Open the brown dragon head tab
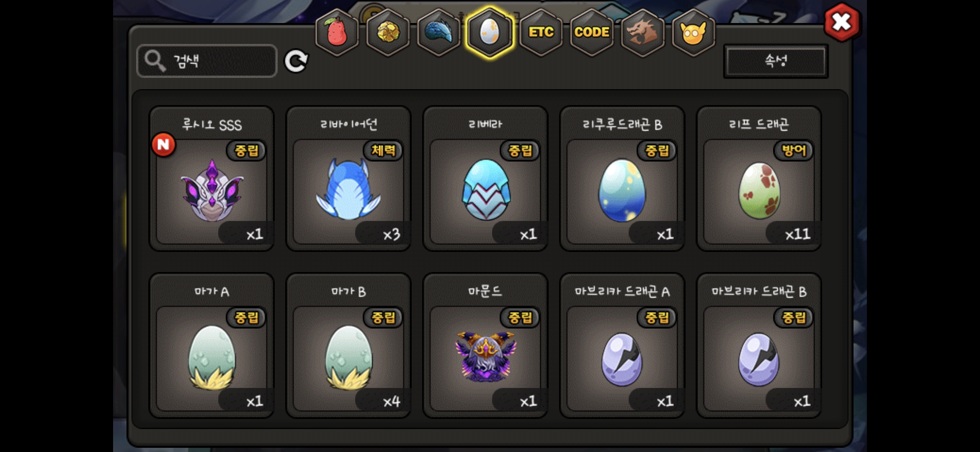Image resolution: width=980 pixels, height=452 pixels. pyautogui.click(x=643, y=32)
